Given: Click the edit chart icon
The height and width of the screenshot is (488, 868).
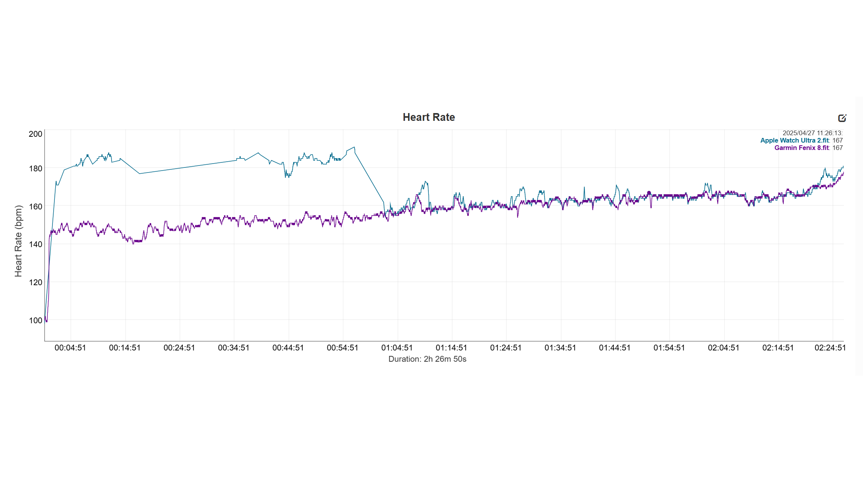Looking at the screenshot, I should [842, 118].
